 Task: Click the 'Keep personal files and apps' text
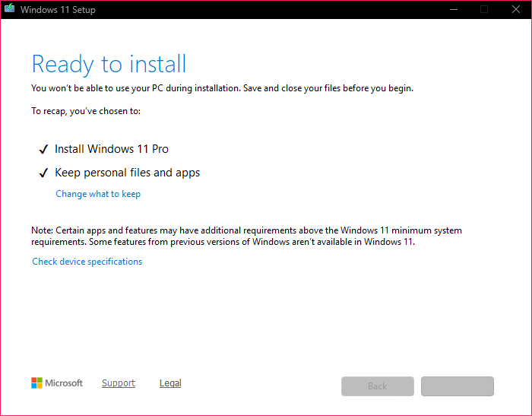(127, 173)
